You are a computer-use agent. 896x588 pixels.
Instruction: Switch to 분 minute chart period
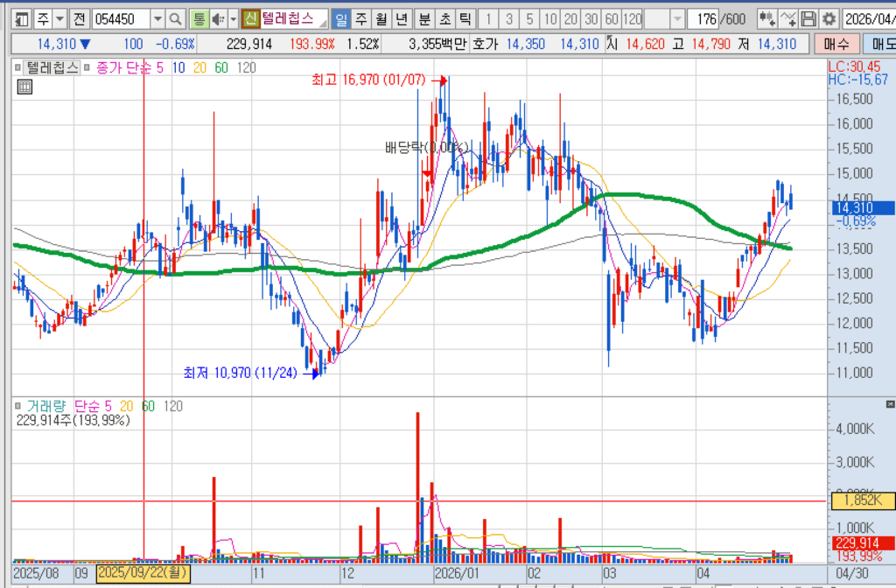[424, 19]
